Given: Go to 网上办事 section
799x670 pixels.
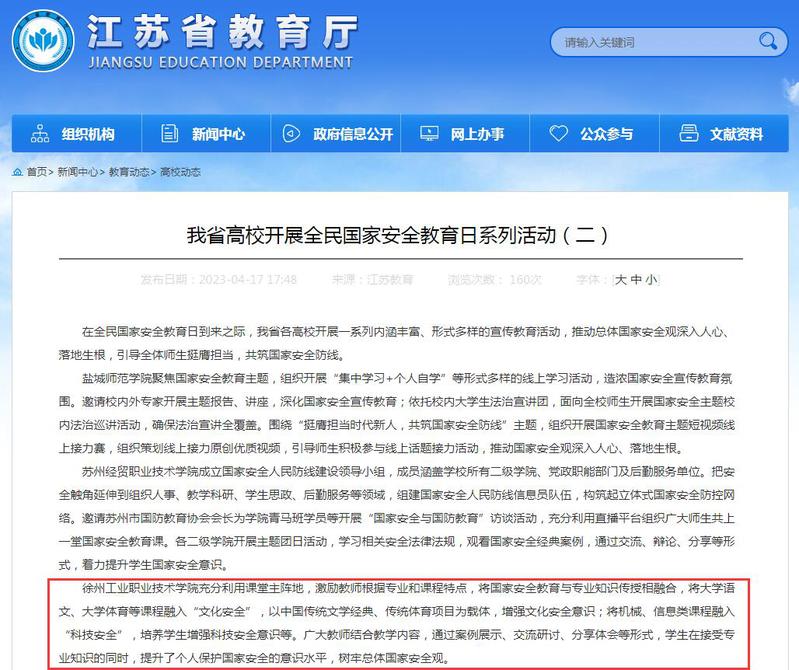Looking at the screenshot, I should click(x=477, y=134).
